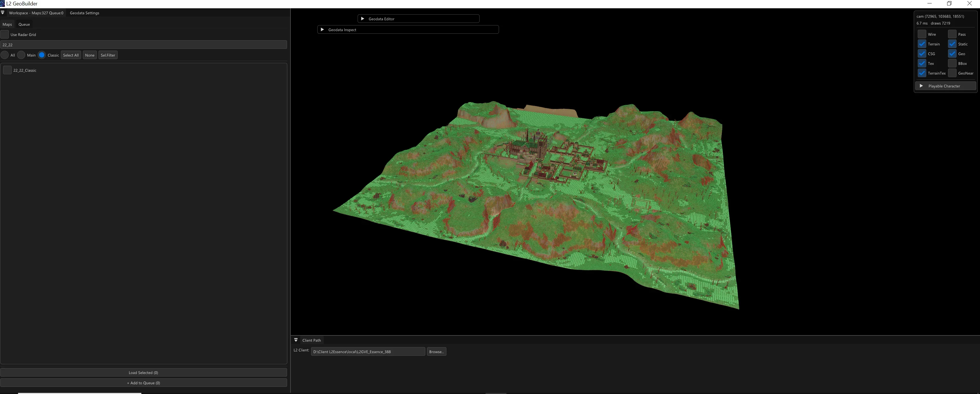Uncheck the Static meshes checkbox
980x394 pixels.
click(952, 44)
